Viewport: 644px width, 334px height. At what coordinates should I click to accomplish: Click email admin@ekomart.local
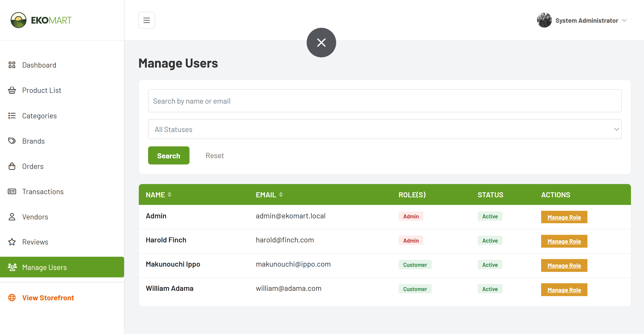click(x=290, y=216)
